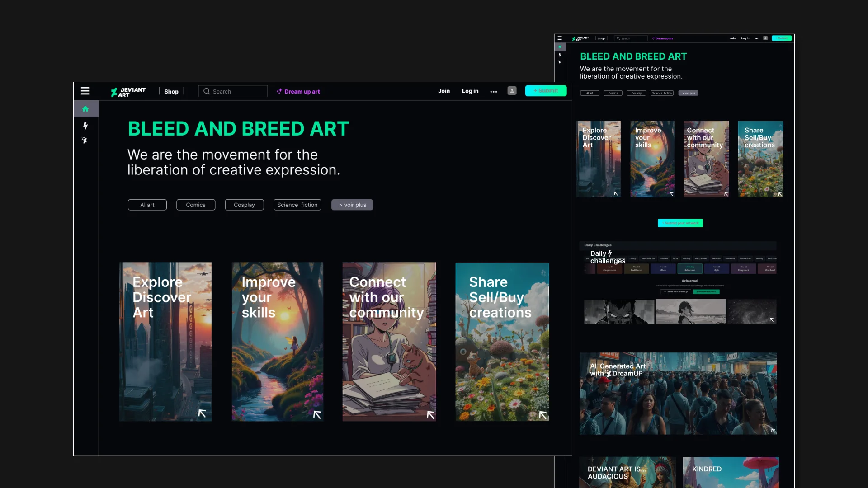Open the hamburger menu icon
Screen dimensions: 868x488
coord(85,91)
